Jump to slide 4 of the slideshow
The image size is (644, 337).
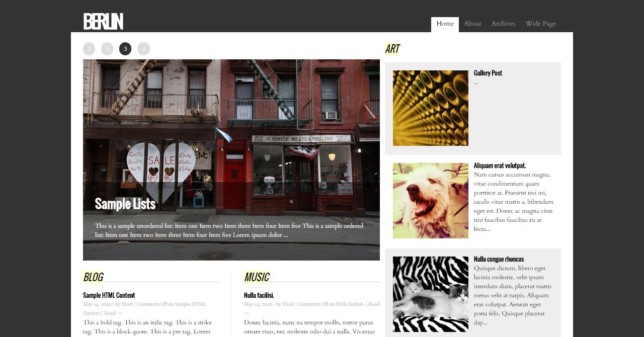click(143, 49)
